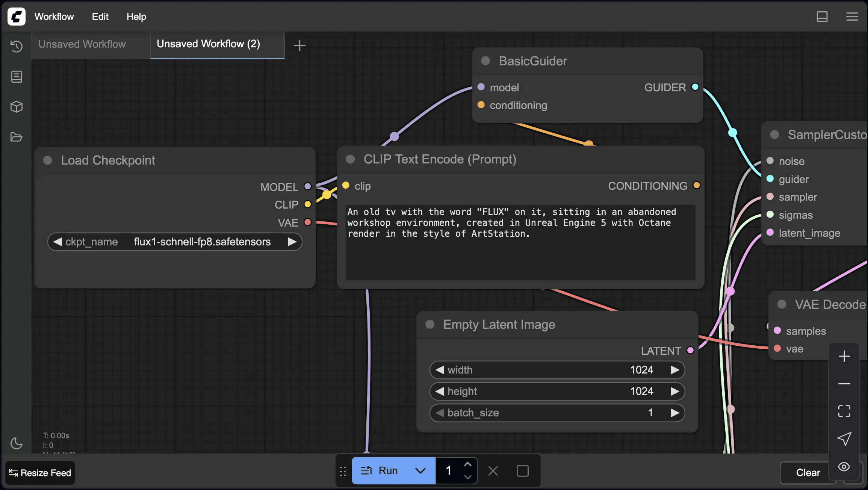Open the queue sidebar panel
The width and height of the screenshot is (868, 490).
point(17,76)
